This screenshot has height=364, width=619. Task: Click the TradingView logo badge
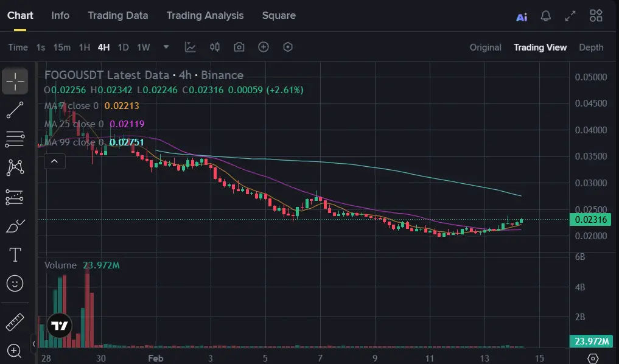tap(60, 326)
